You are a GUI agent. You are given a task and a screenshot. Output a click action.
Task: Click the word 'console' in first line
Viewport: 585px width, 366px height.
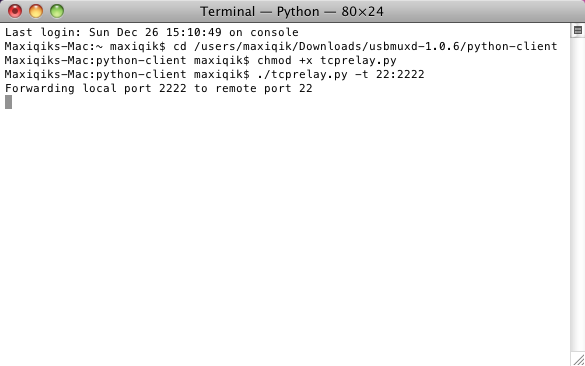(x=274, y=32)
